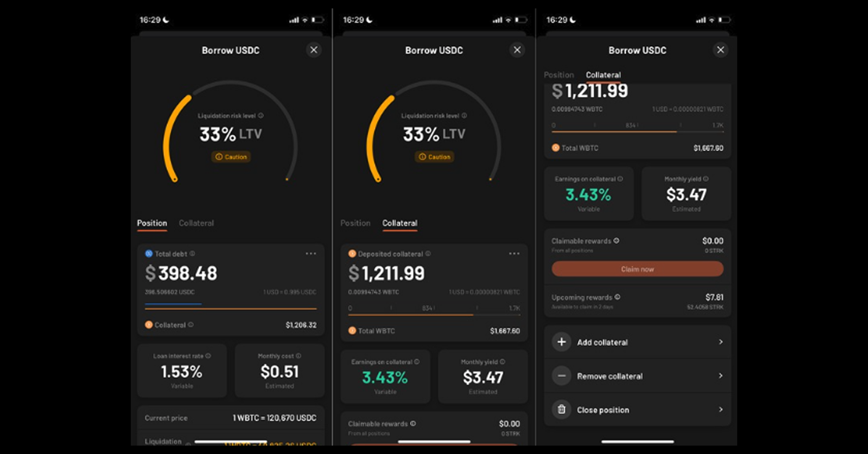The height and width of the screenshot is (454, 868).
Task: Show Deposited collateral info tooltip
Action: click(428, 253)
